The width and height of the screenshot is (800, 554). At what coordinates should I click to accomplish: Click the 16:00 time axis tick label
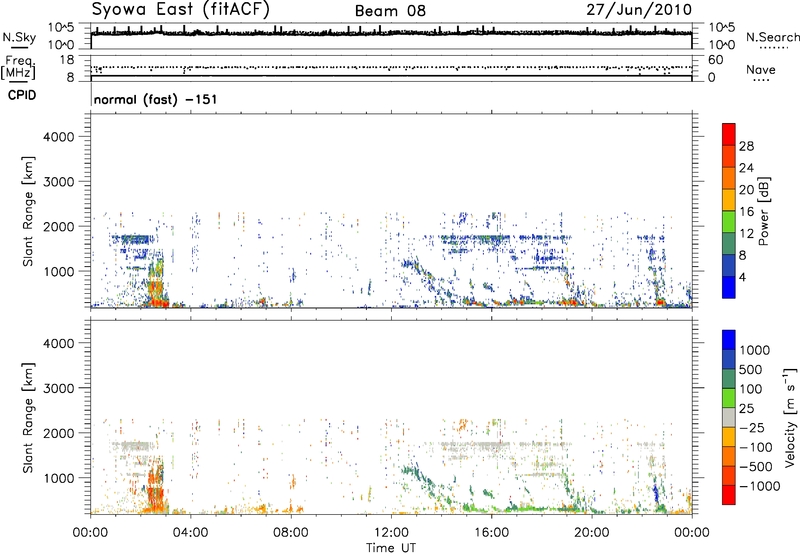click(491, 533)
